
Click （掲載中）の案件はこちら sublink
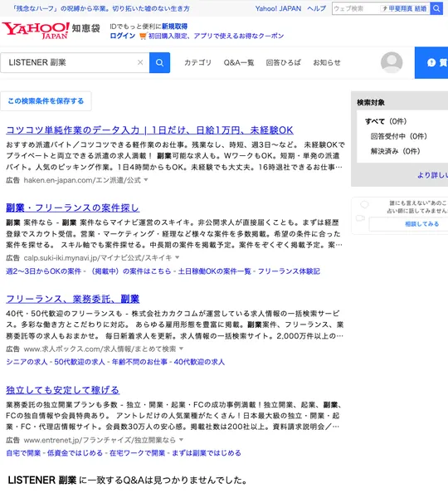130,271
